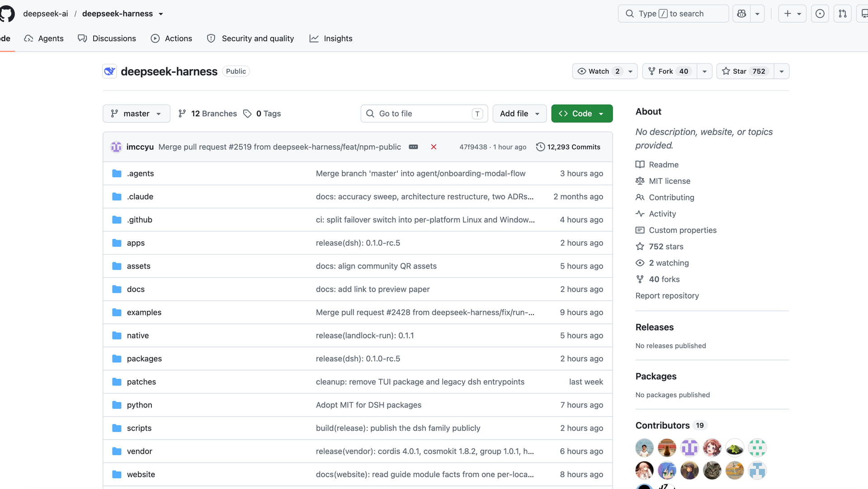868x489 pixels.
Task: Click the examples folder icon
Action: pyautogui.click(x=117, y=312)
